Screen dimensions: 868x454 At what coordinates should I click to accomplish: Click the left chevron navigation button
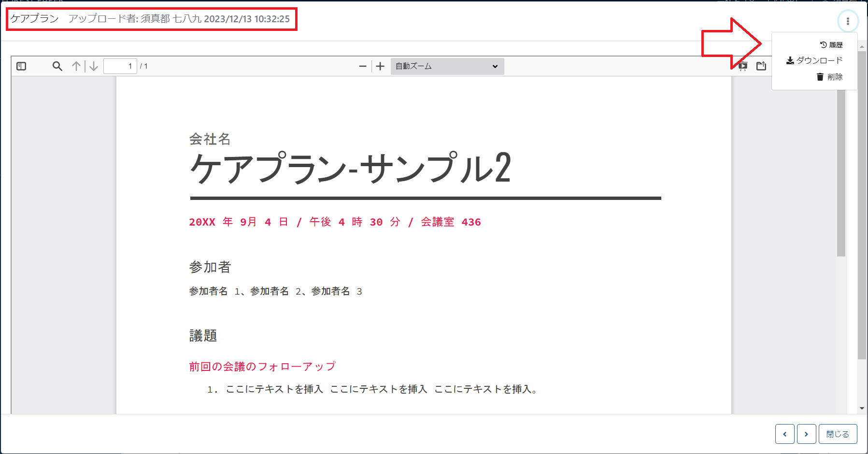pos(784,434)
